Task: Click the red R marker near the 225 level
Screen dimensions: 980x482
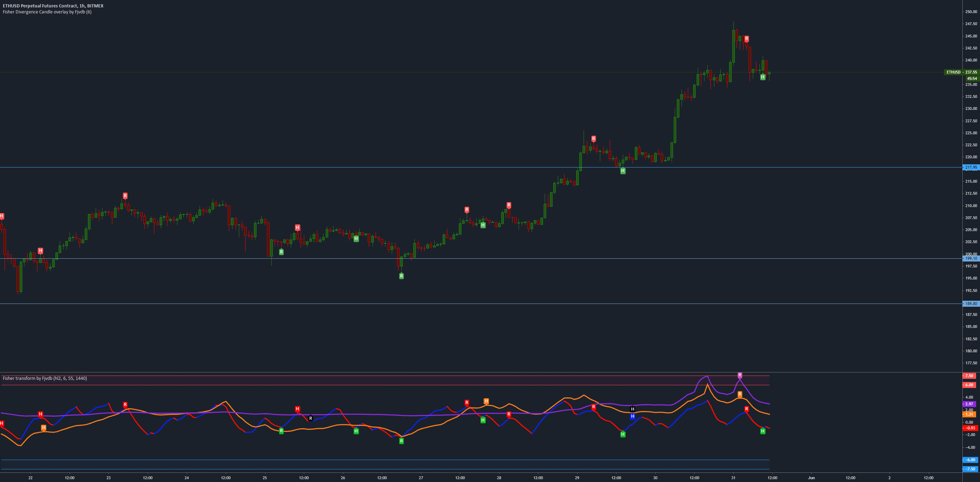Action: click(x=594, y=139)
